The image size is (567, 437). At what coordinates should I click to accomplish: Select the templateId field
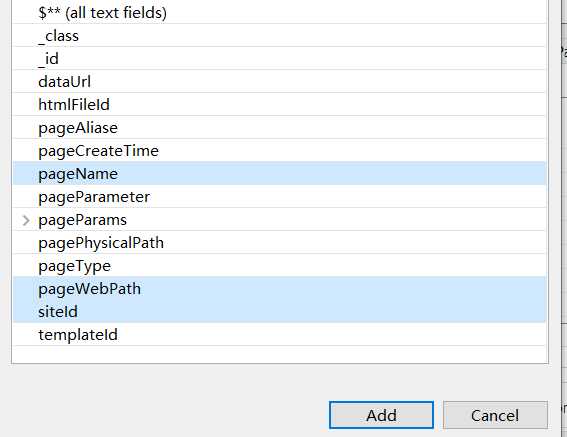coord(279,335)
